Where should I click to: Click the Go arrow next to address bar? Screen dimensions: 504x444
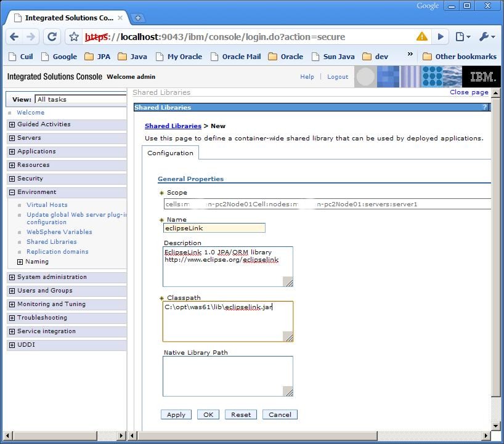pos(441,37)
